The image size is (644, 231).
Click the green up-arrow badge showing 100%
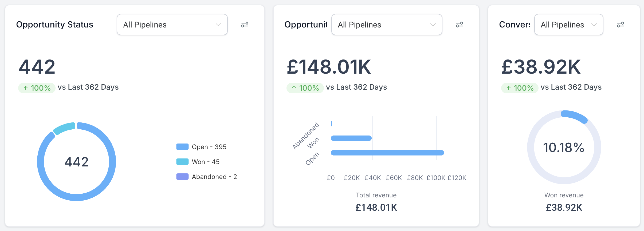[36, 87]
